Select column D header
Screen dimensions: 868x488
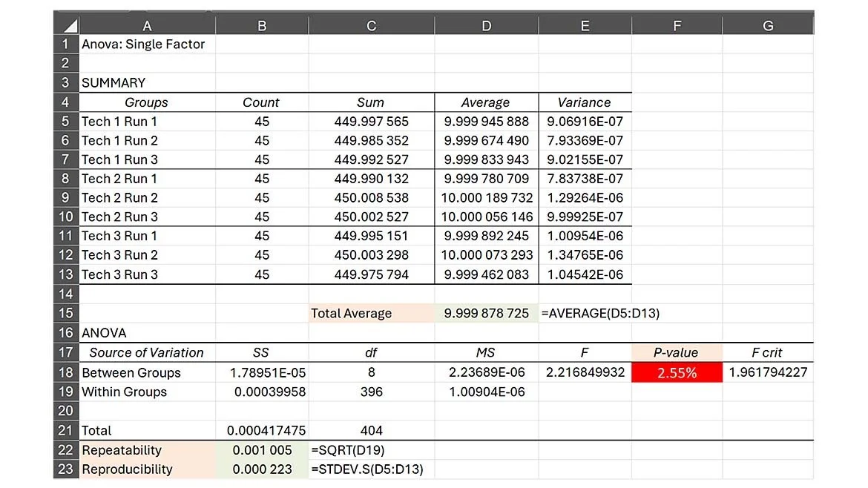click(x=486, y=25)
